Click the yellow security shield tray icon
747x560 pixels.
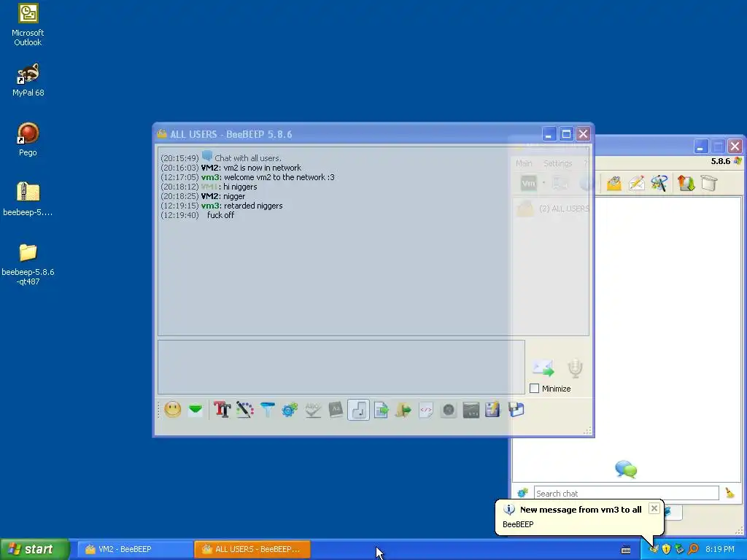click(x=667, y=549)
